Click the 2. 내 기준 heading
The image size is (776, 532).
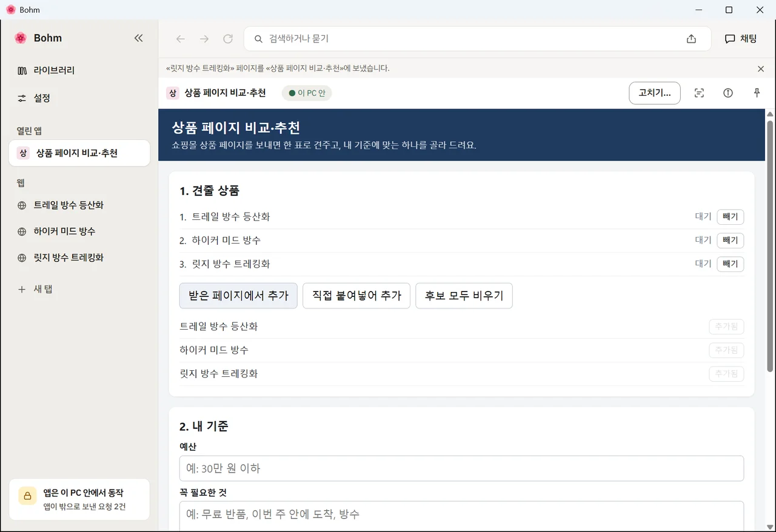click(x=204, y=427)
